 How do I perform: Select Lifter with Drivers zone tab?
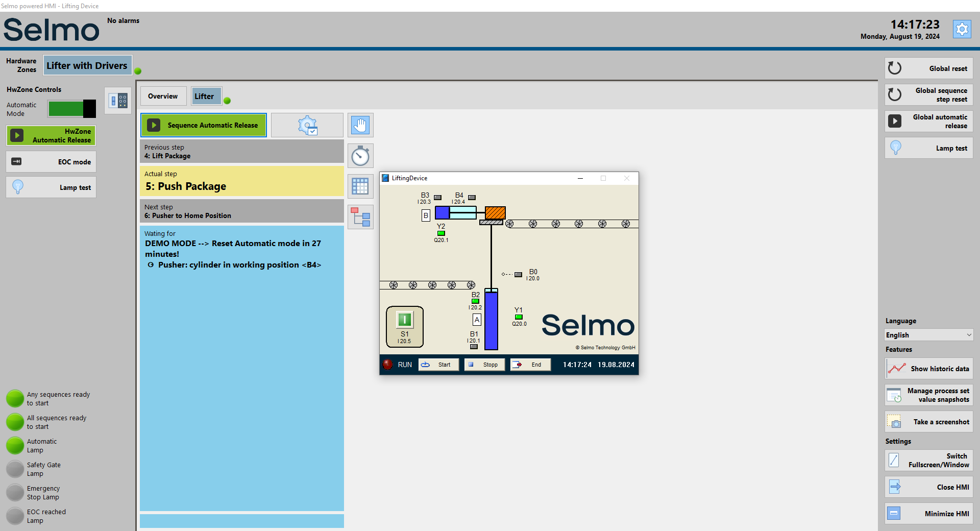pos(87,65)
